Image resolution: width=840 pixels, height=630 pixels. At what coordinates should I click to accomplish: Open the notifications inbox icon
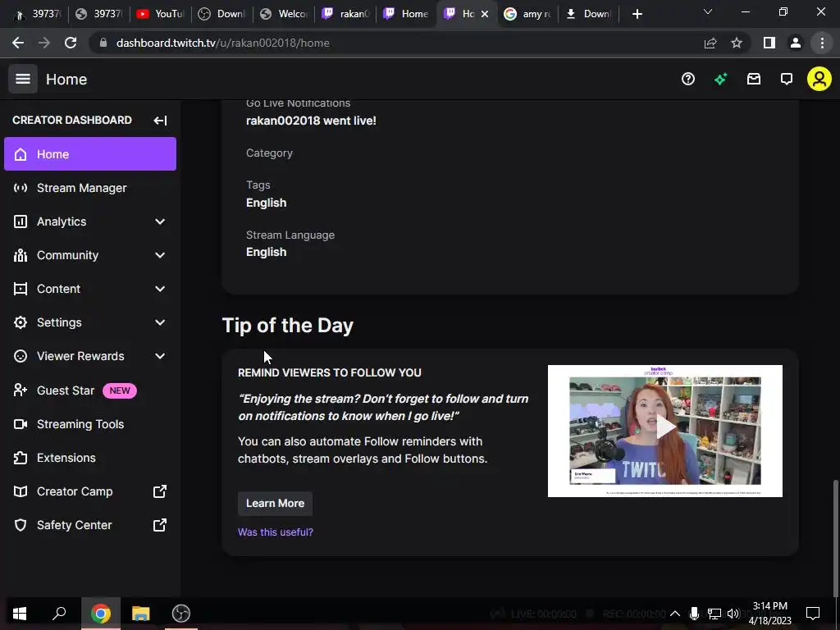click(754, 80)
